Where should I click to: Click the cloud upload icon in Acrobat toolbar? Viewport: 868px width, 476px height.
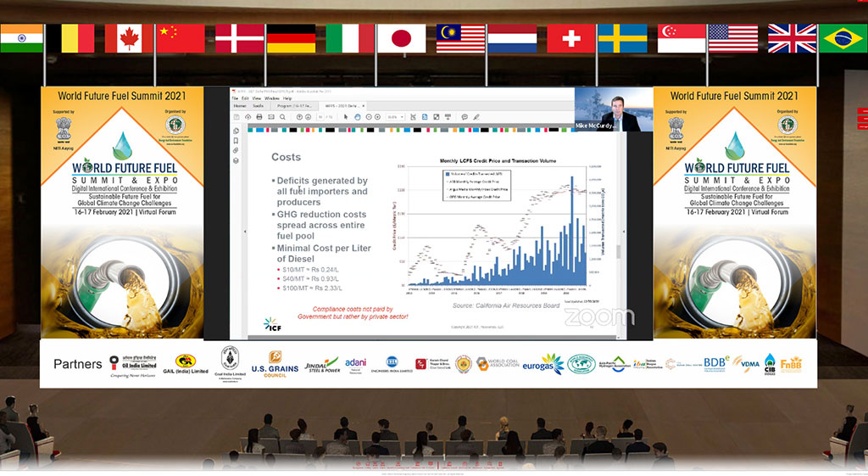coord(248,117)
